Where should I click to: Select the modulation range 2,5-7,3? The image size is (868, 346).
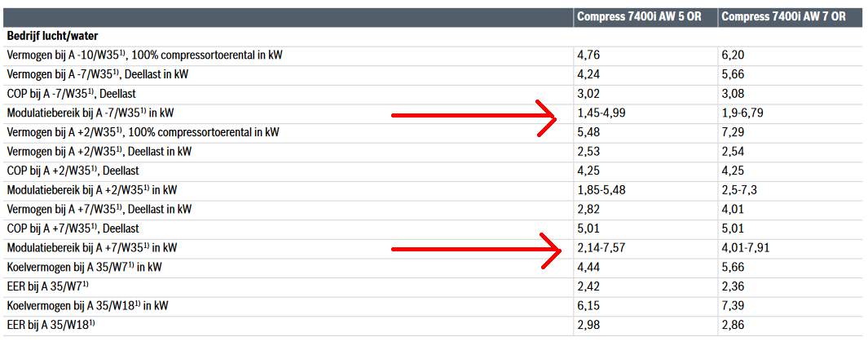(x=740, y=190)
